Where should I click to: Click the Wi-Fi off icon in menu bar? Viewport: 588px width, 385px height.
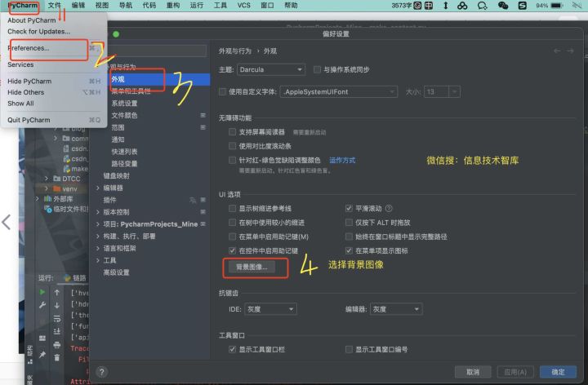(x=577, y=5)
